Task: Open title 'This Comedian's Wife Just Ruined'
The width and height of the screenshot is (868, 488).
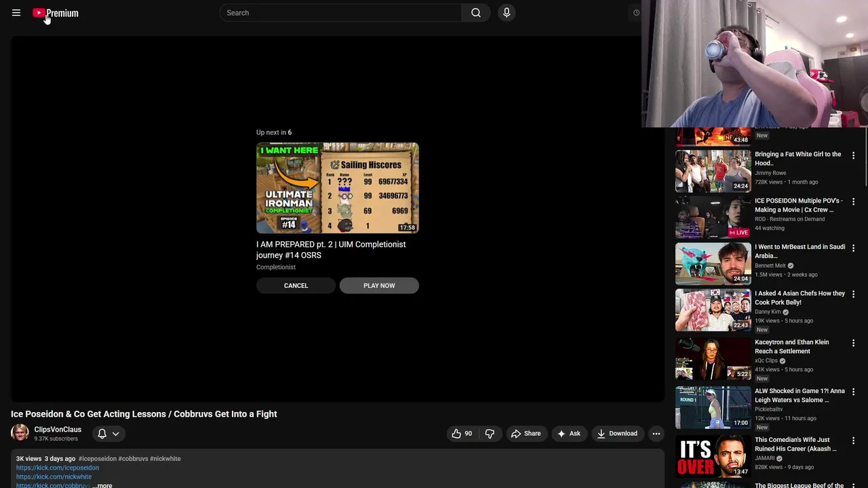Action: (x=796, y=444)
